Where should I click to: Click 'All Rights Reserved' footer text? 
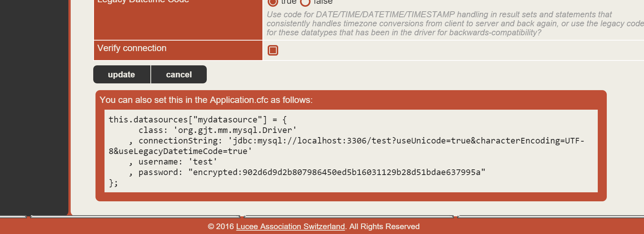click(384, 226)
